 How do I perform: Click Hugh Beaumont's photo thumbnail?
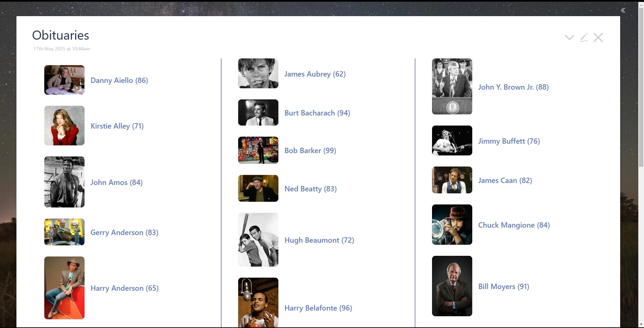[x=258, y=240]
